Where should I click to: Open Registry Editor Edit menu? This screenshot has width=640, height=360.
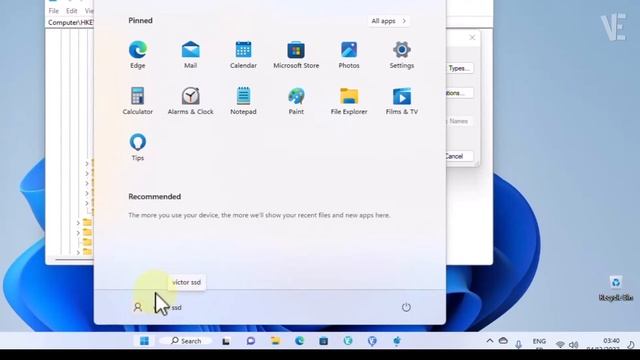coord(71,11)
